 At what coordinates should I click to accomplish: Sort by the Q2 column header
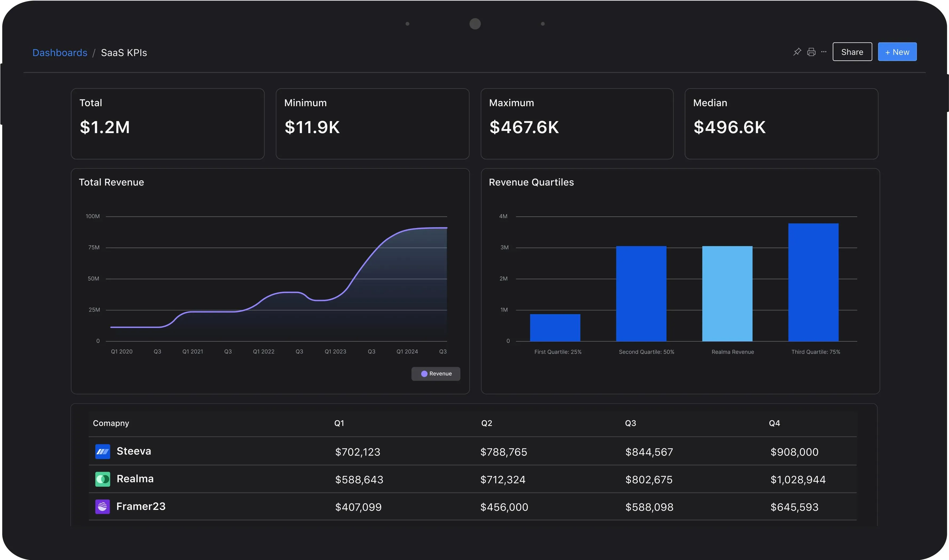click(487, 423)
